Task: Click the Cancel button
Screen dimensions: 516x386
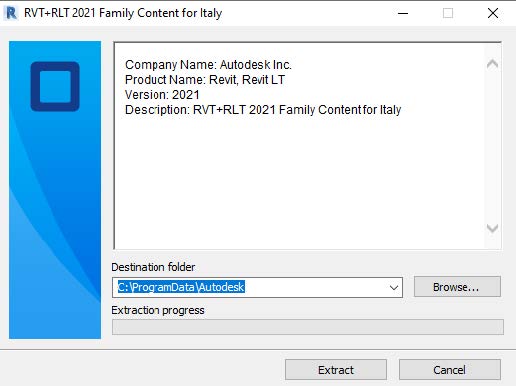Action: pyautogui.click(x=449, y=369)
